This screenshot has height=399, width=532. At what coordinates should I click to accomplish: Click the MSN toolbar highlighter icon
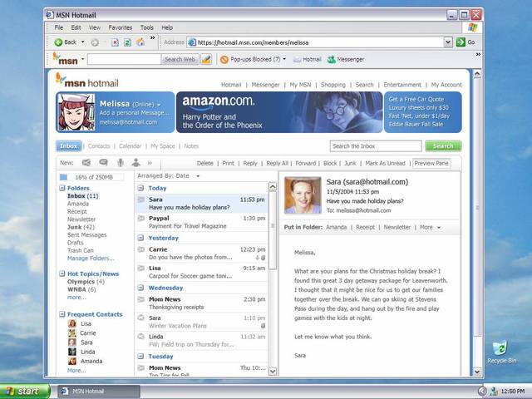tap(206, 59)
